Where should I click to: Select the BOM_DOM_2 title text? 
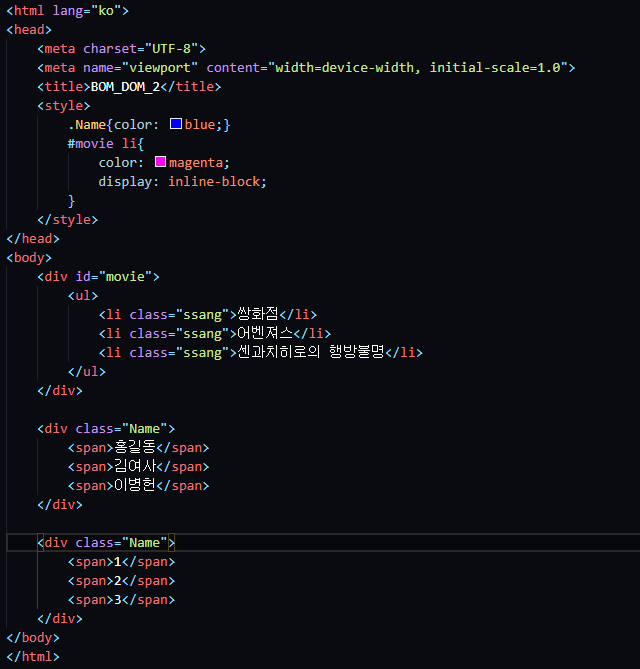click(x=125, y=87)
